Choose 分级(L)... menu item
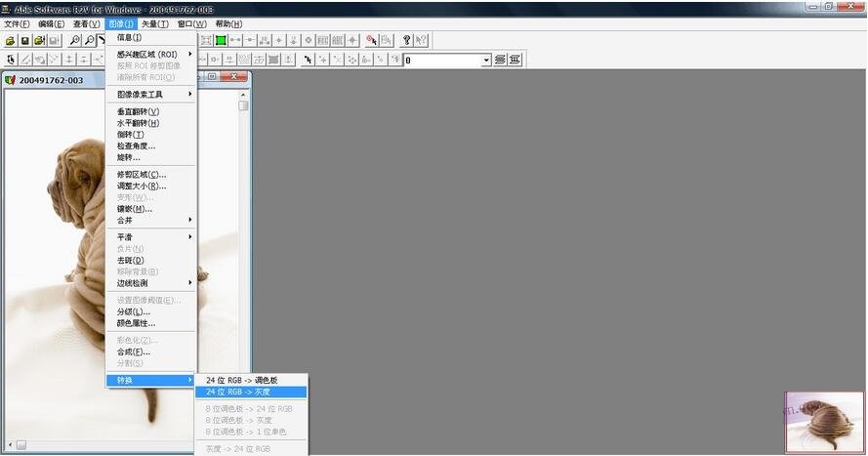The width and height of the screenshot is (868, 456). pyautogui.click(x=150, y=311)
